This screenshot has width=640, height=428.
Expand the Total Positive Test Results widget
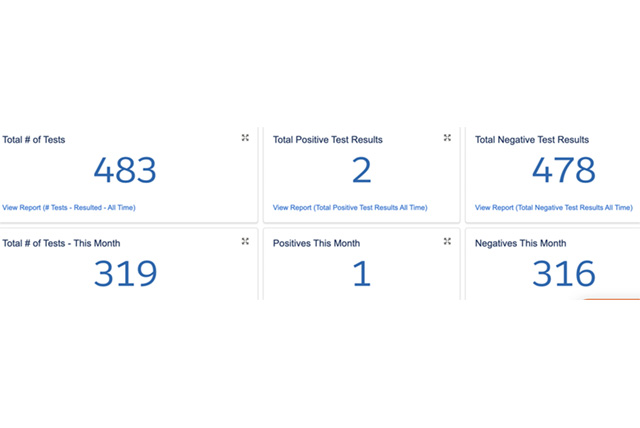(x=447, y=138)
